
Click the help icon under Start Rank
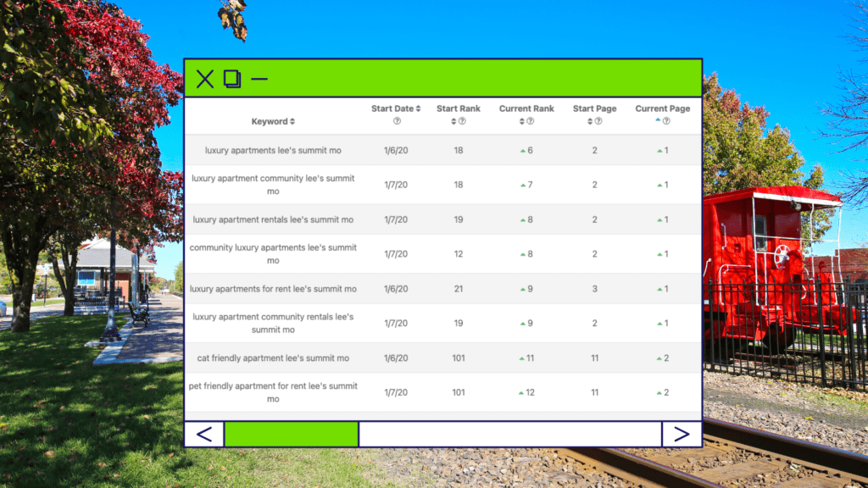463,121
